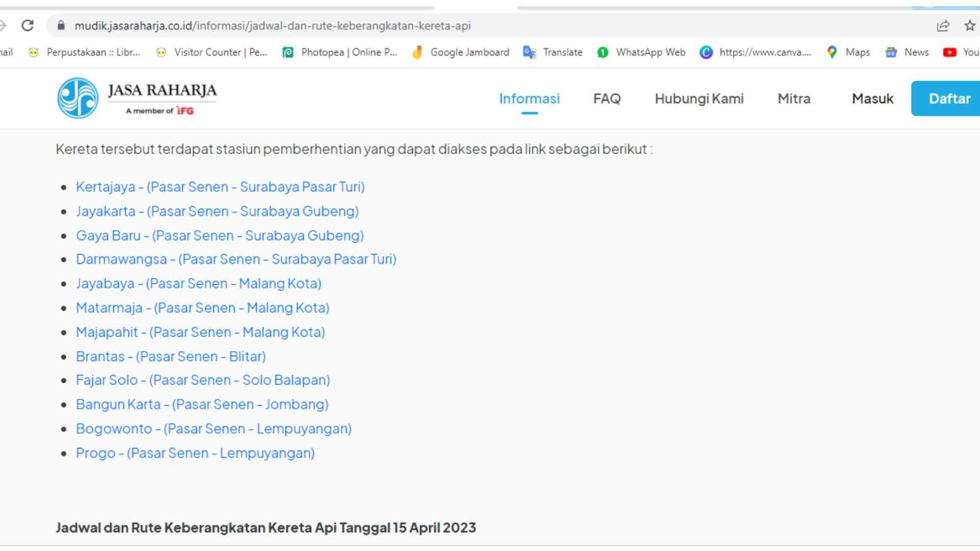This screenshot has width=980, height=551.
Task: Open the Matarmaja route link
Action: coord(203,308)
